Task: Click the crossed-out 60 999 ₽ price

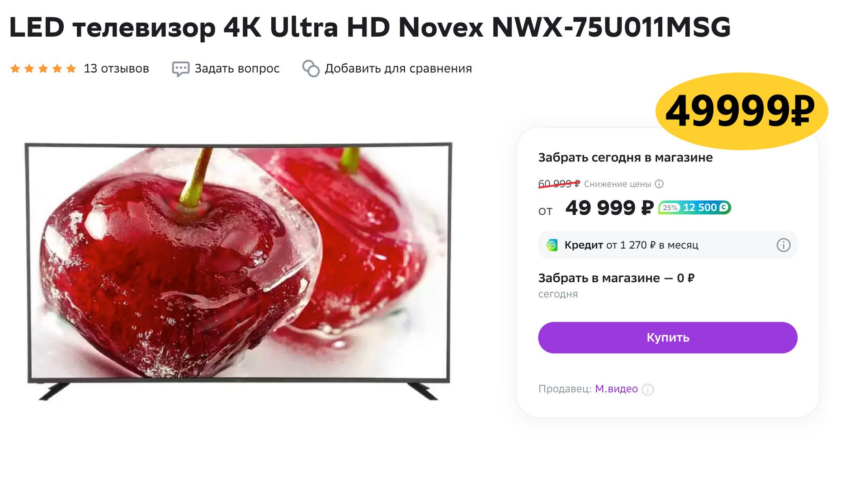Action: [559, 184]
